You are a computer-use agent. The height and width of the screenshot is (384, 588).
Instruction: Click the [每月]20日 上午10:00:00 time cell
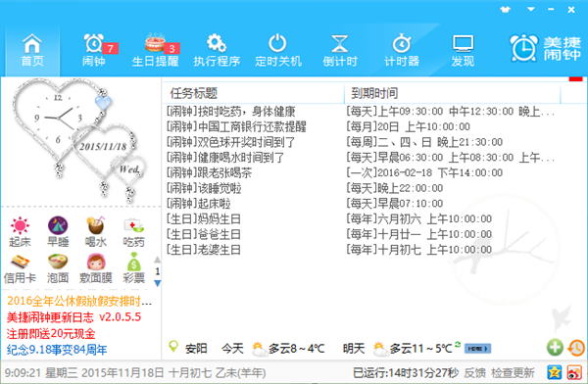[409, 126]
